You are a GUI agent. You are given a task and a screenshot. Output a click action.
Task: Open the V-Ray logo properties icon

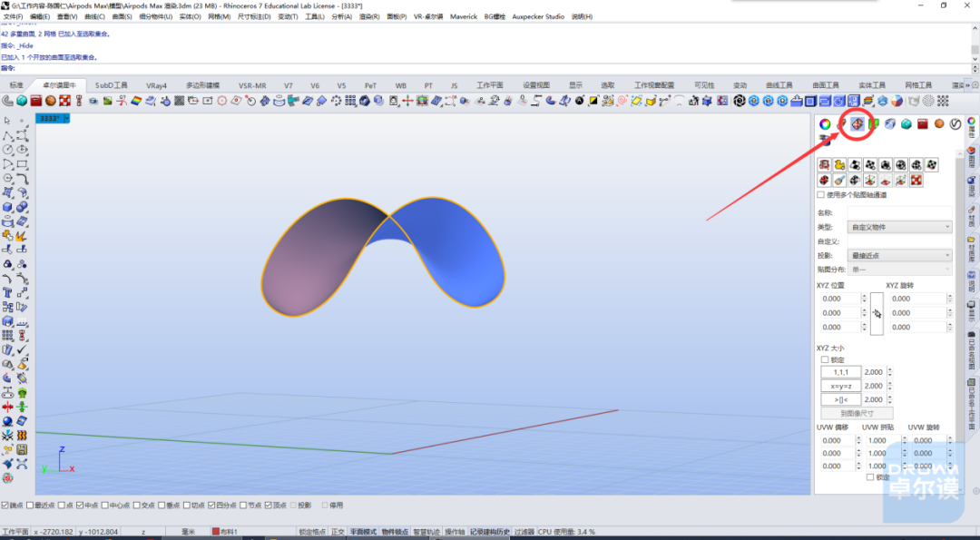tap(955, 123)
